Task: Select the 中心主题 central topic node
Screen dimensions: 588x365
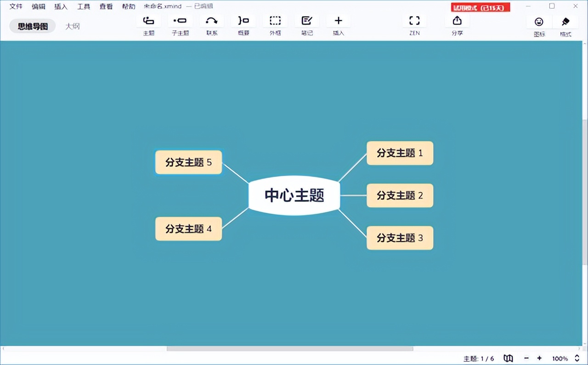Action: point(294,195)
